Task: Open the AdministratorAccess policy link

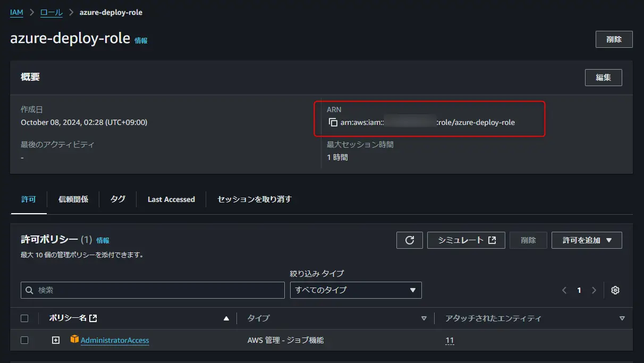Action: [x=115, y=340]
